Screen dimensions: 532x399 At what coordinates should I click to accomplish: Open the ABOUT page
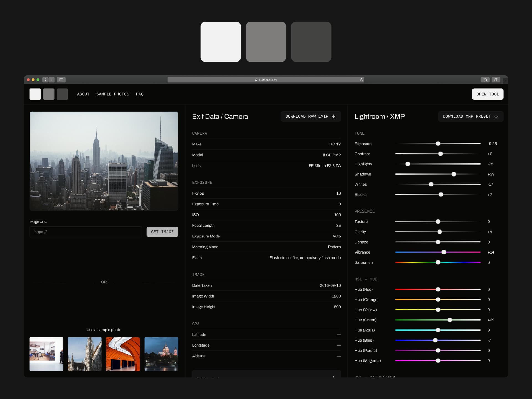tap(83, 94)
